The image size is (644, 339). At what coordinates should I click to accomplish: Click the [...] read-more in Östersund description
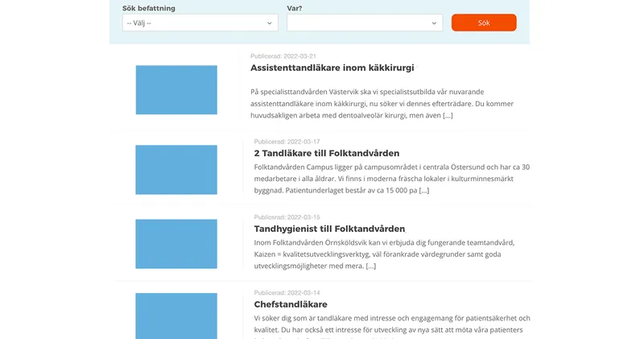pos(424,191)
